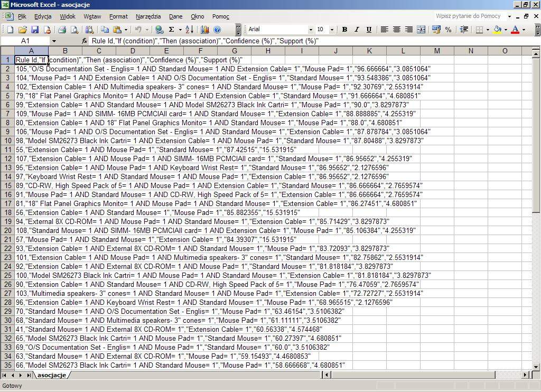Open the Arial font name dropdown
Screen dimensions: 541x392
click(311, 30)
